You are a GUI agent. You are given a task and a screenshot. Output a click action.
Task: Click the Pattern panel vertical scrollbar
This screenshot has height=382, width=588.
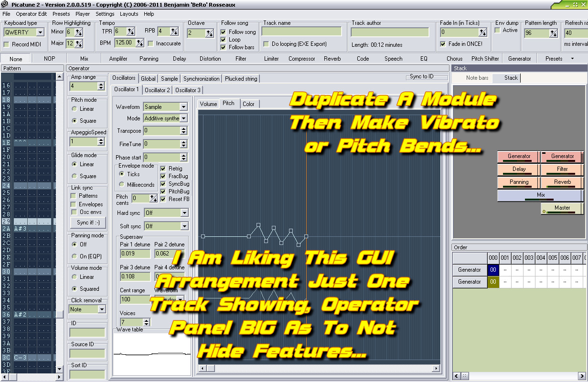(60, 223)
